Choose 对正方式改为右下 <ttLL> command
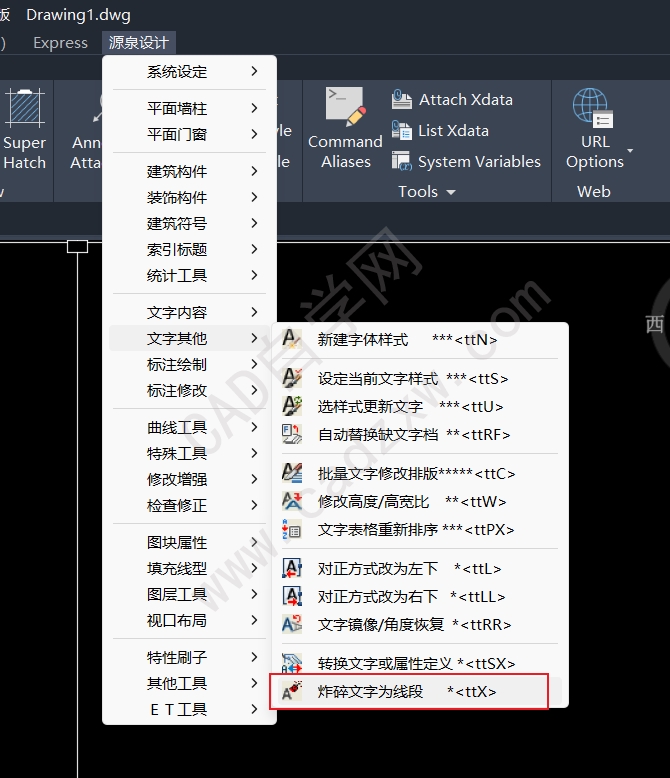Screen dimensions: 670x778 point(419,596)
